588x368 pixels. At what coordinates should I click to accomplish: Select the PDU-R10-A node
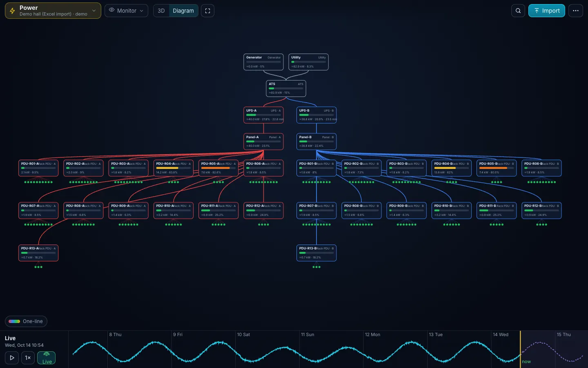click(174, 211)
